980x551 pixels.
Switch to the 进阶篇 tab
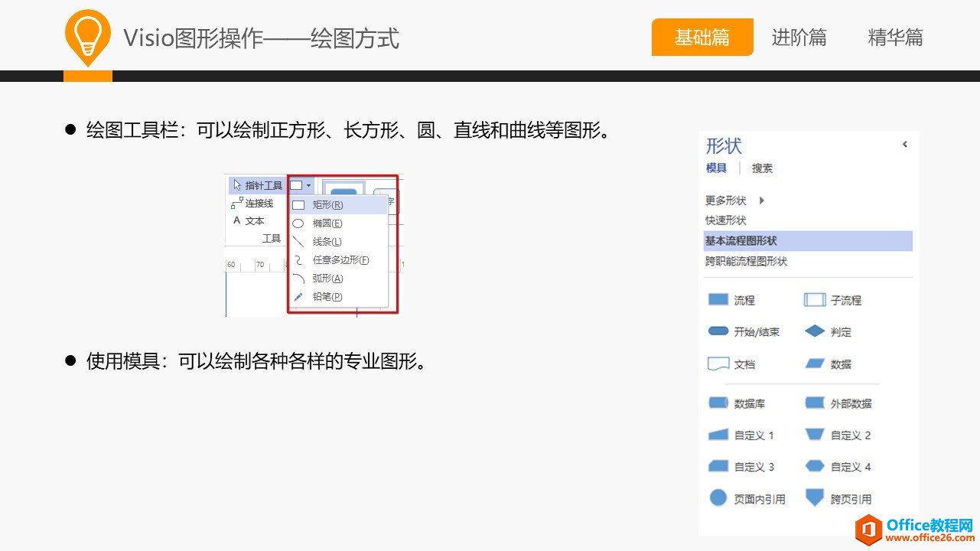point(799,37)
